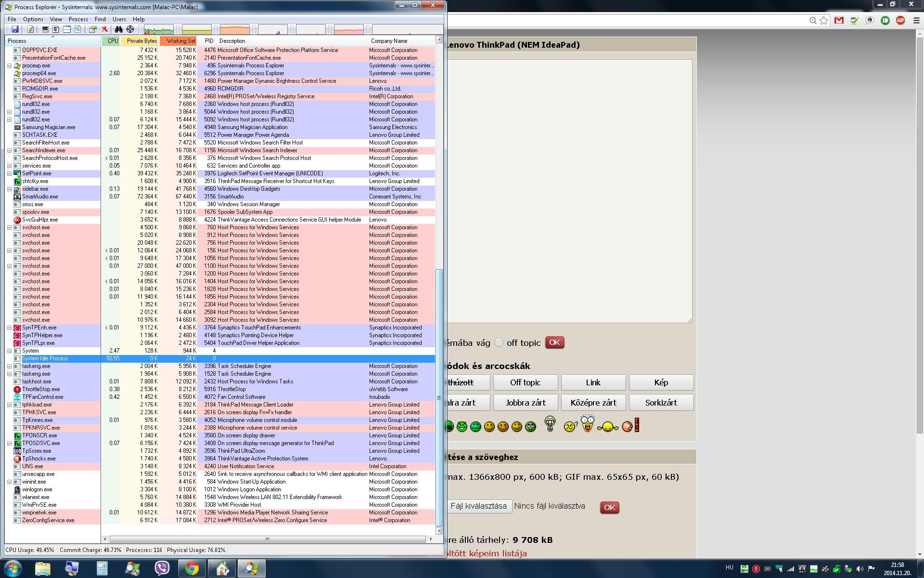Click the Kép button
Screen dimensions: 924x578
click(661, 382)
